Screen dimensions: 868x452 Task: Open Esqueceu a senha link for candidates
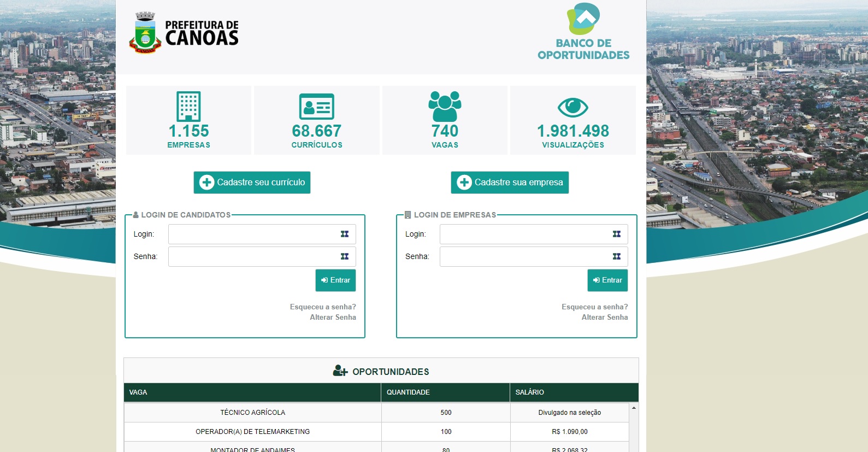click(x=323, y=307)
